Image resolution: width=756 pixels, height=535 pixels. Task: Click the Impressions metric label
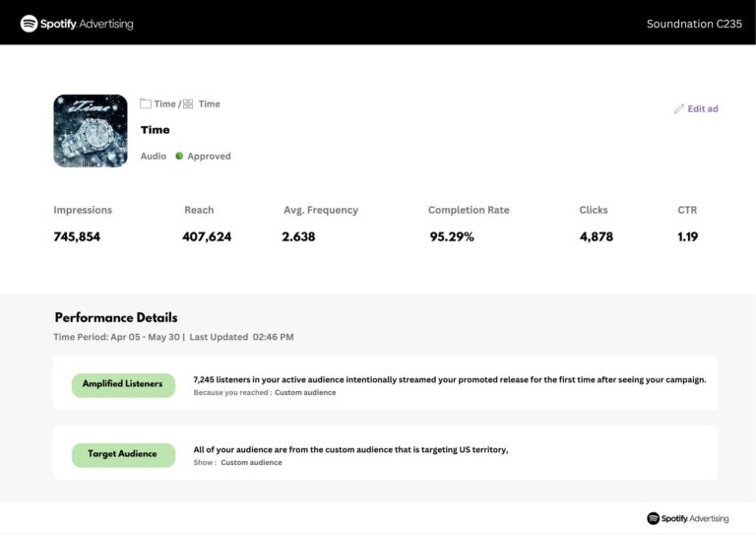click(83, 210)
